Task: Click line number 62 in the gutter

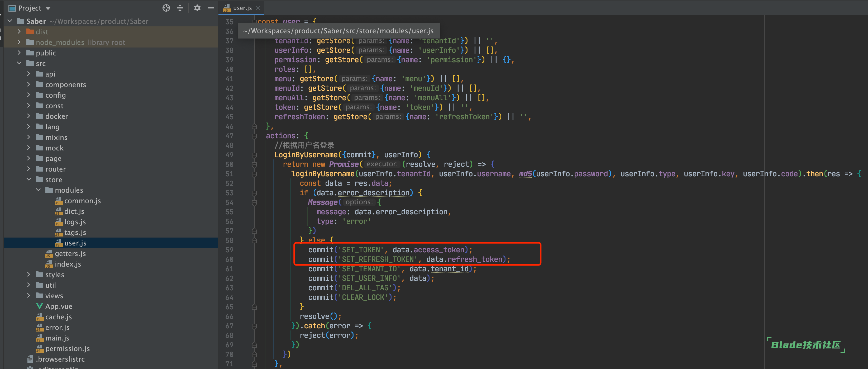Action: [230, 279]
